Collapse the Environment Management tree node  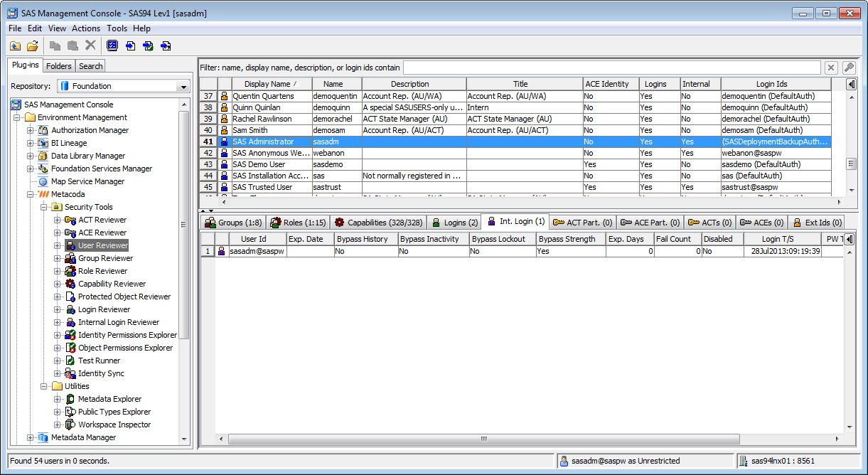pos(17,117)
